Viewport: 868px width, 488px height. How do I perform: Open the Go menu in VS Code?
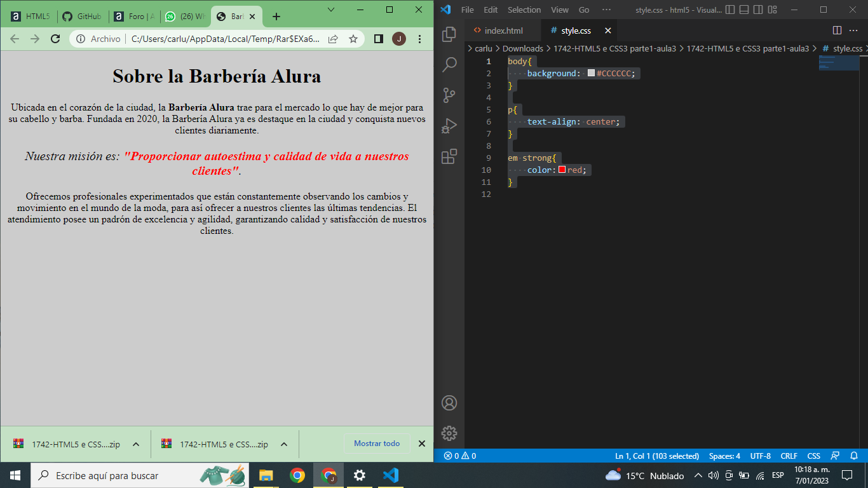[x=584, y=10]
